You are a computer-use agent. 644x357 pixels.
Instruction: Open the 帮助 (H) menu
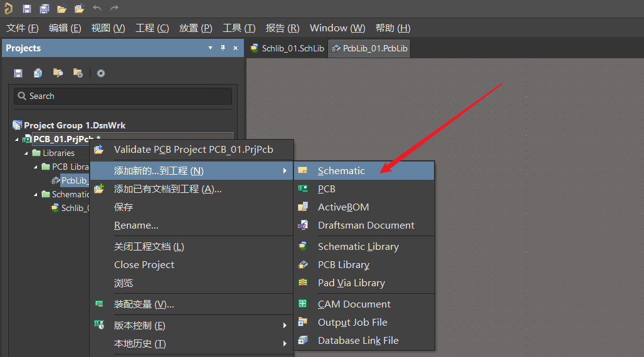(x=393, y=28)
